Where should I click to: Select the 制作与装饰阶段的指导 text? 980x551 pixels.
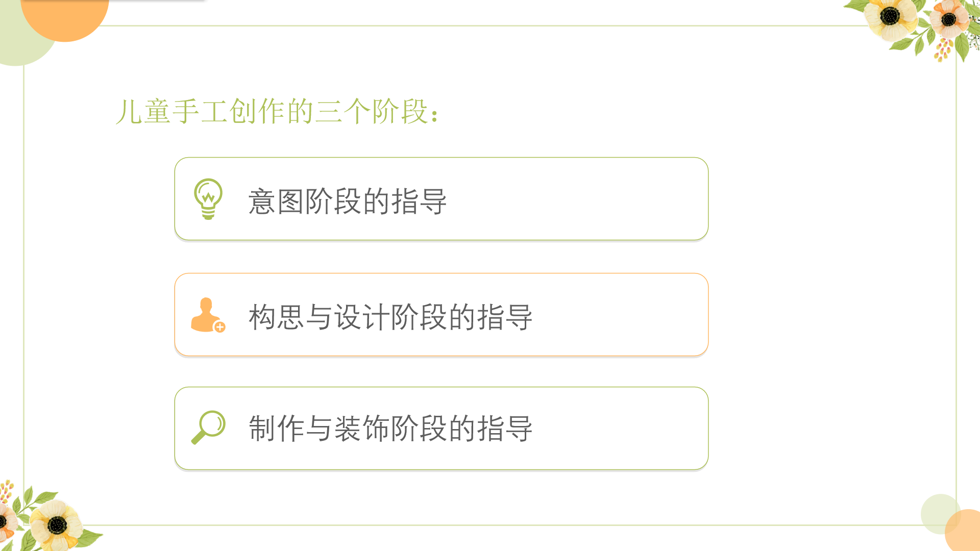click(390, 428)
